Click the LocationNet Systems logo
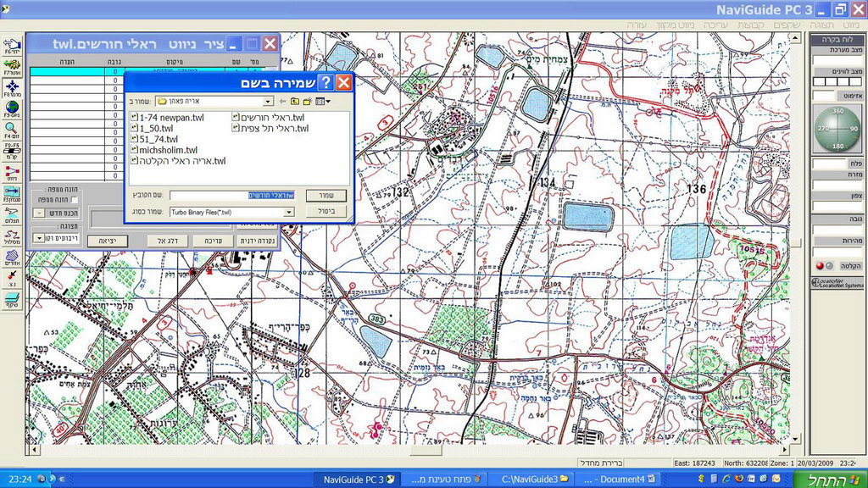 (x=837, y=283)
